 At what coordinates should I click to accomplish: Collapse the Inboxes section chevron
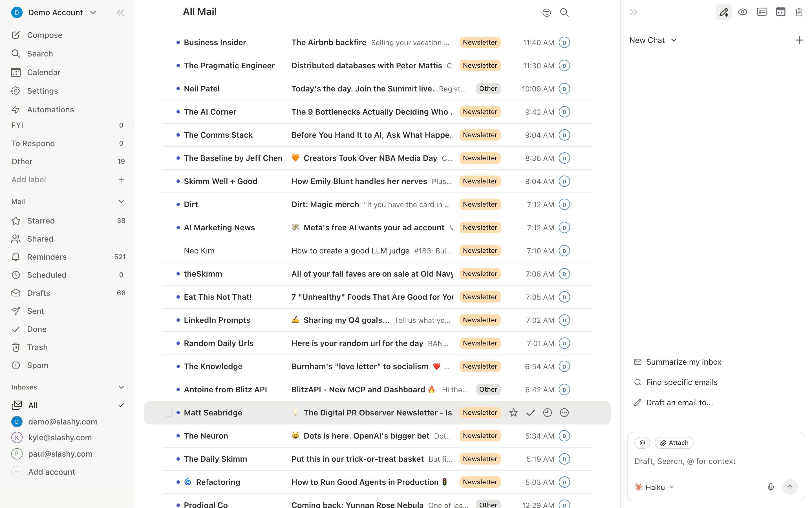[121, 387]
